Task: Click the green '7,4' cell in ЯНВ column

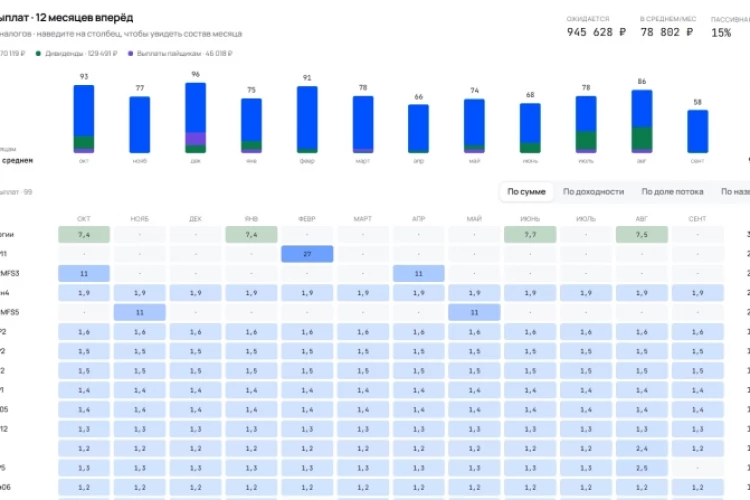Action: (x=251, y=234)
